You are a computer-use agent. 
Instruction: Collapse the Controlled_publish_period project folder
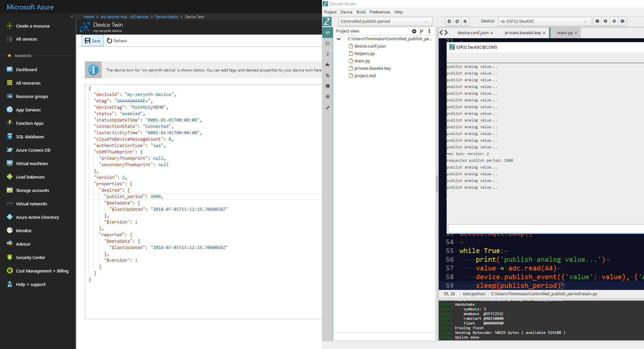pyautogui.click(x=339, y=39)
